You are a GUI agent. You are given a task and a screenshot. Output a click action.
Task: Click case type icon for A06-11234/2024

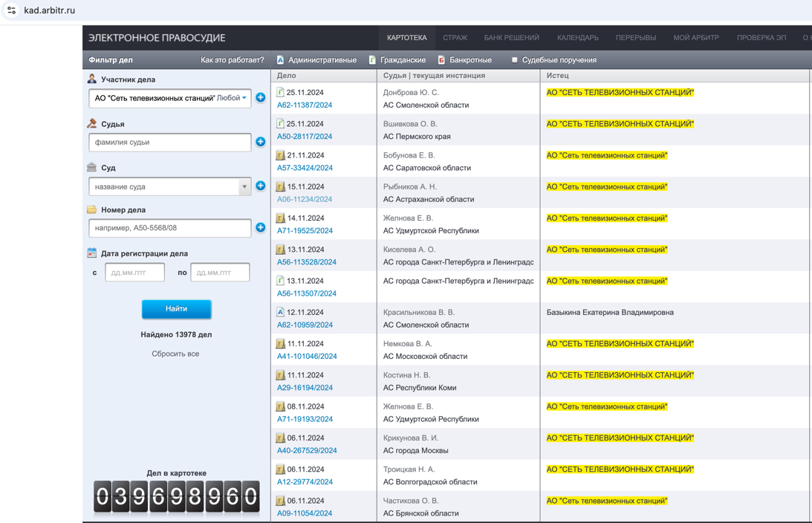[x=281, y=187]
